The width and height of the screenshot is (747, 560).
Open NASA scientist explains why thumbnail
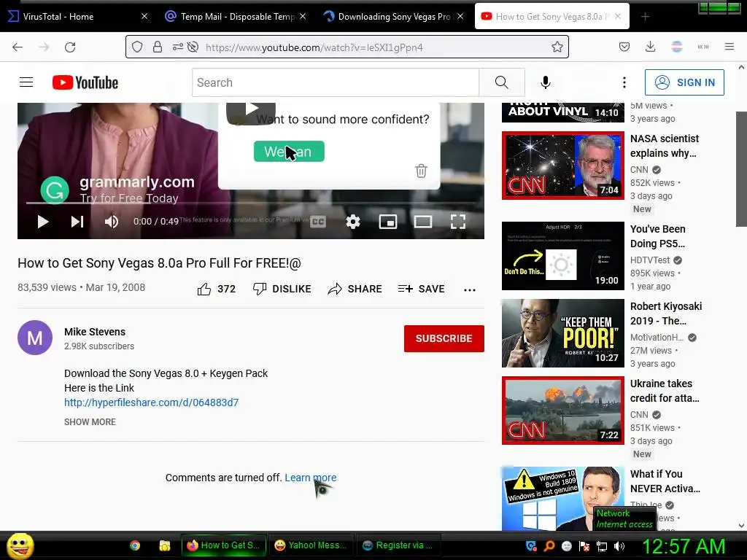coord(562,166)
